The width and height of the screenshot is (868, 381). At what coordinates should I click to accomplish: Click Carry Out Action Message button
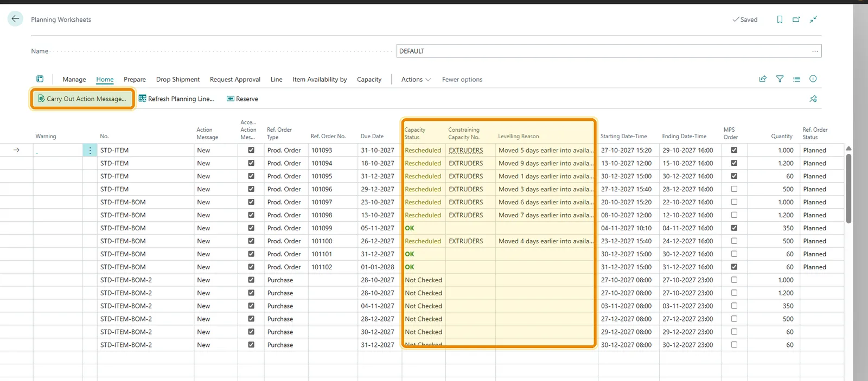click(82, 99)
